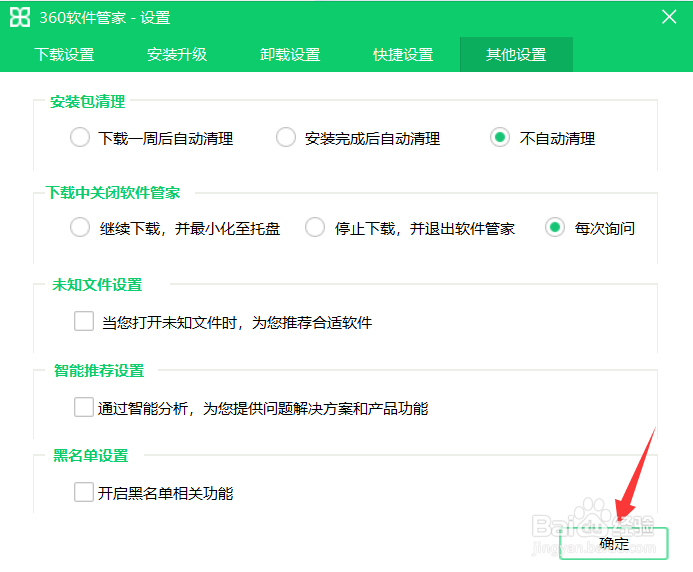Choose 安装完成后自动清理 radio option

pyautogui.click(x=286, y=137)
